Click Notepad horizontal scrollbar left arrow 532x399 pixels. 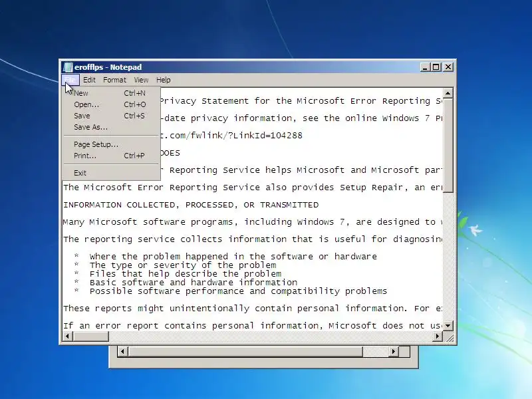(68, 336)
